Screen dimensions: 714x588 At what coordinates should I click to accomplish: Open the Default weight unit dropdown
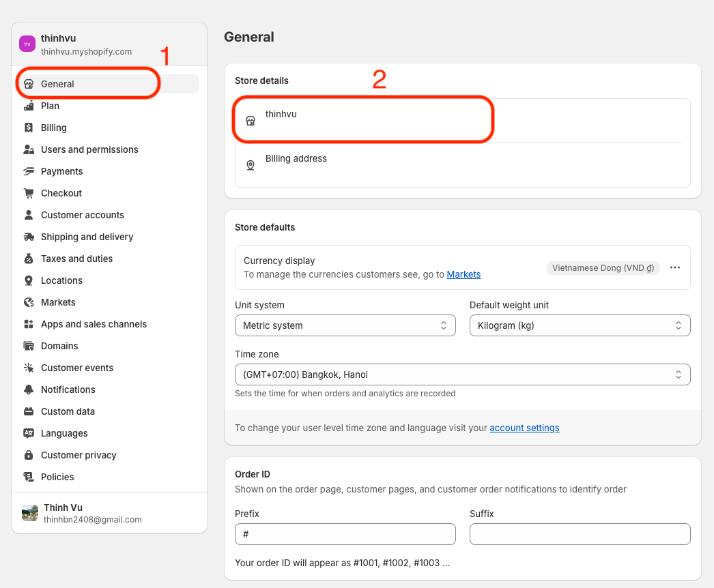(580, 325)
